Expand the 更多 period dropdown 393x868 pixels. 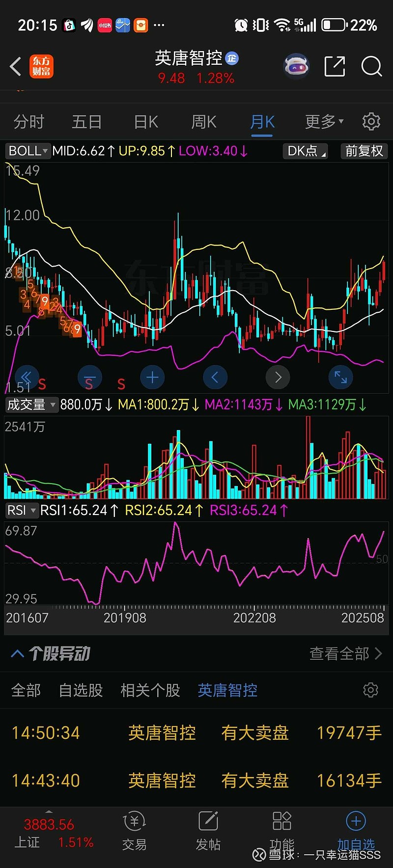pos(324,121)
